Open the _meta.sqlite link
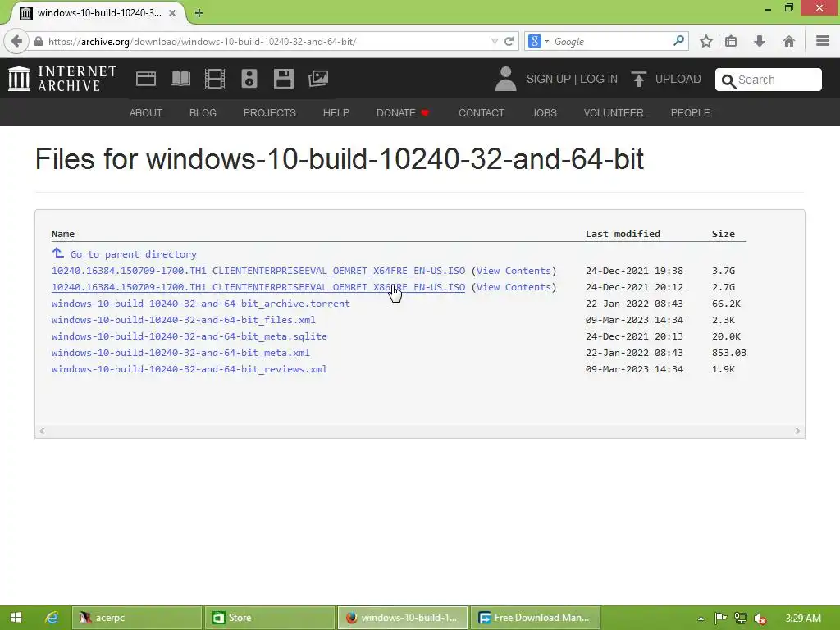The image size is (840, 630). (189, 336)
